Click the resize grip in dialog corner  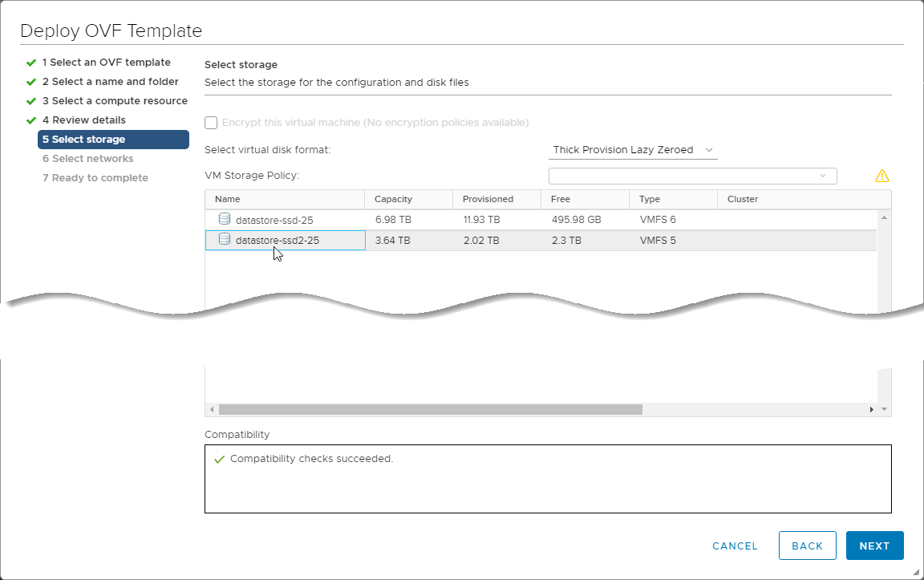coord(916,572)
